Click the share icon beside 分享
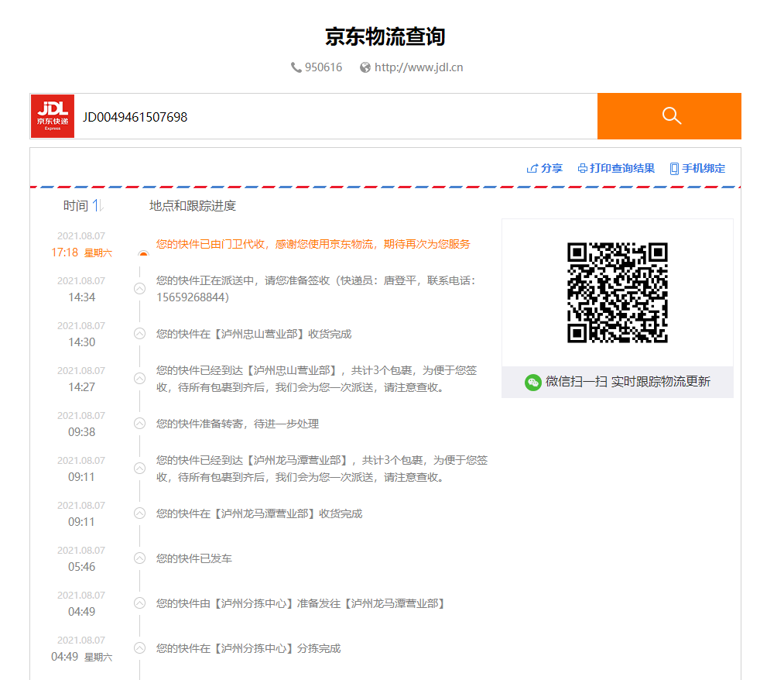Screen dimensions: 784x680 tap(532, 169)
